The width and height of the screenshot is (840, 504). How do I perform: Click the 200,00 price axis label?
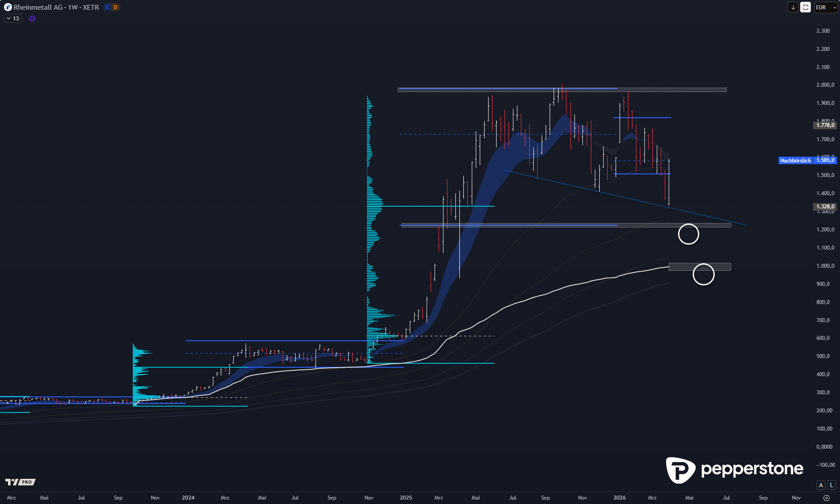tap(825, 411)
